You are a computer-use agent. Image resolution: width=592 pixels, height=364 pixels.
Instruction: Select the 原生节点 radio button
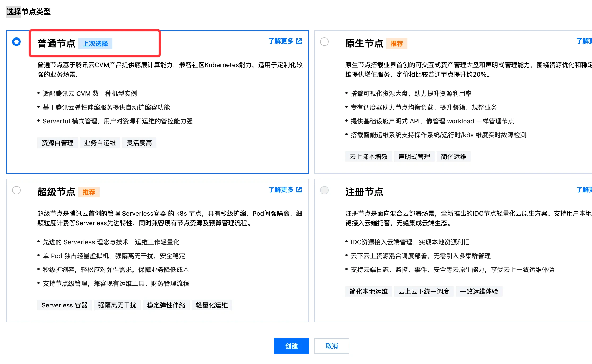coord(324,42)
